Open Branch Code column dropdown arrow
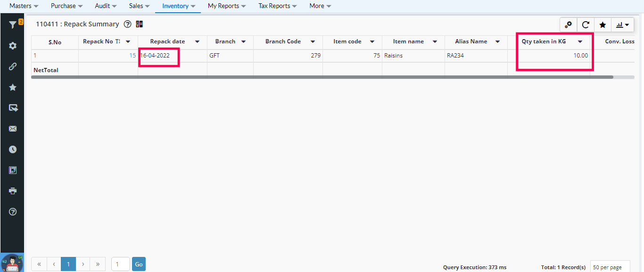644x272 pixels. pos(313,42)
